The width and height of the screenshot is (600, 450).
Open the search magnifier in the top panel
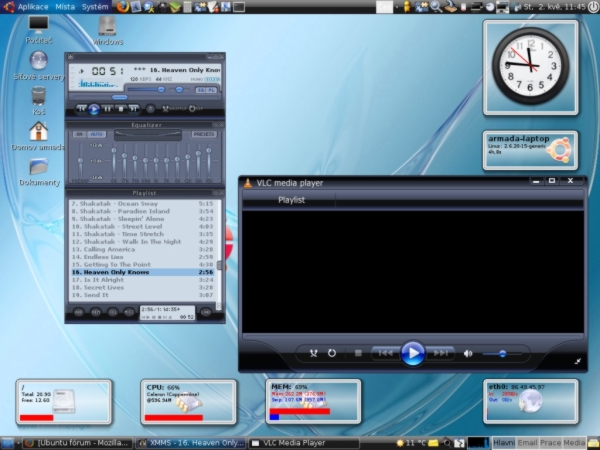[436, 7]
